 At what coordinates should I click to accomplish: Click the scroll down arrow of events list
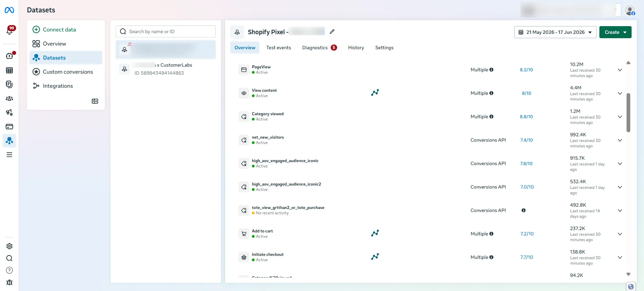tap(628, 274)
